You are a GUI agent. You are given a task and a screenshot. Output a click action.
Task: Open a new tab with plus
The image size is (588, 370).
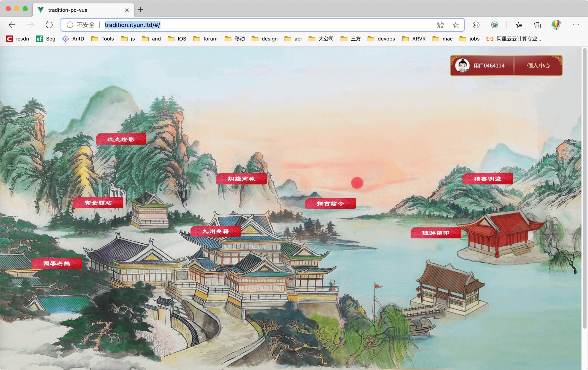pos(140,10)
